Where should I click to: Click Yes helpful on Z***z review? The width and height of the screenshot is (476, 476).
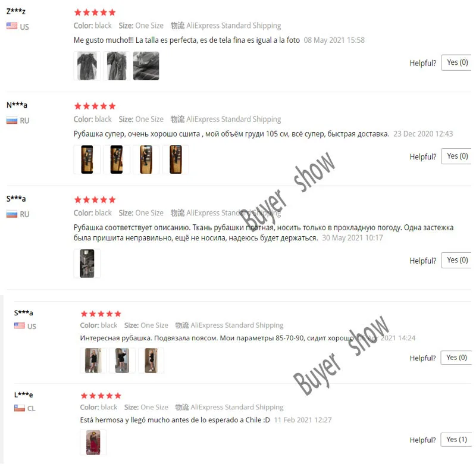(456, 62)
